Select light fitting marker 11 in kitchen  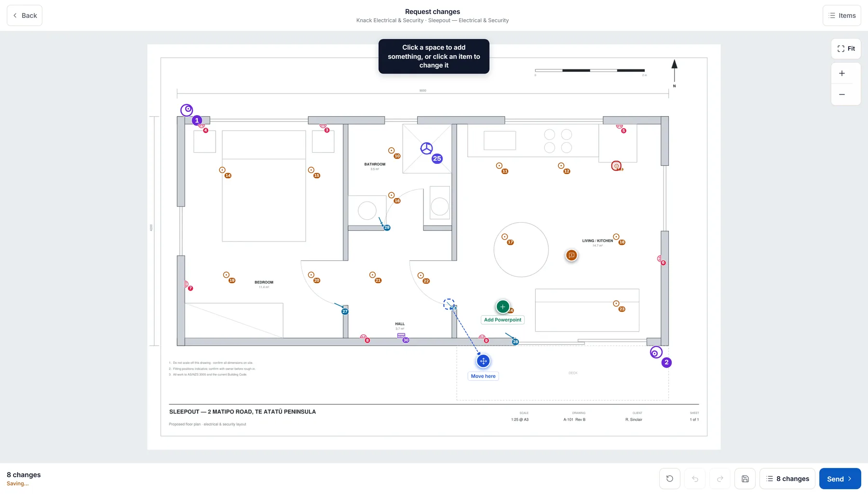pyautogui.click(x=499, y=166)
